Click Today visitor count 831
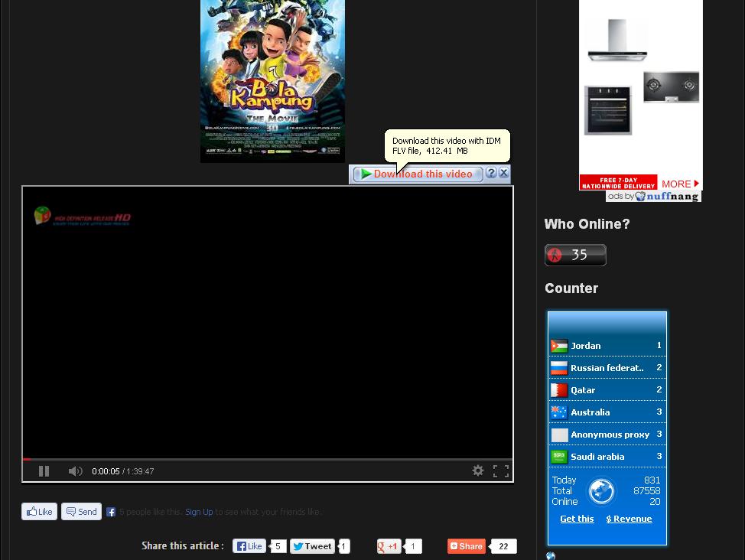 coord(652,480)
